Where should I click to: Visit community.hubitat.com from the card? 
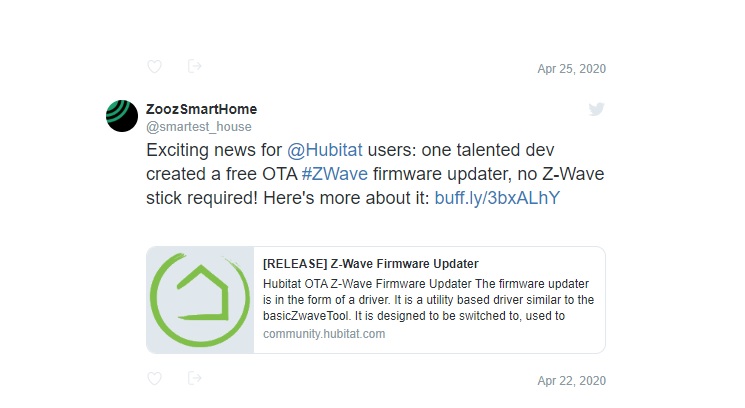pos(323,334)
